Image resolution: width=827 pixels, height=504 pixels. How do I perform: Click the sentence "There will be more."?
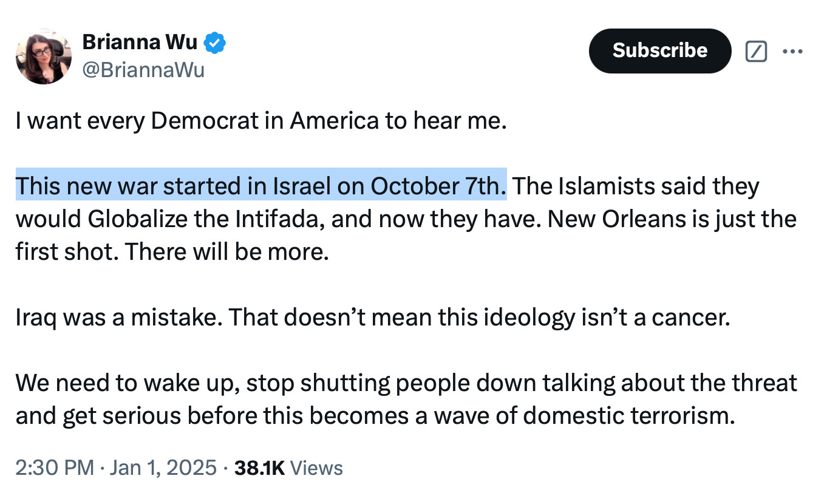tap(226, 251)
